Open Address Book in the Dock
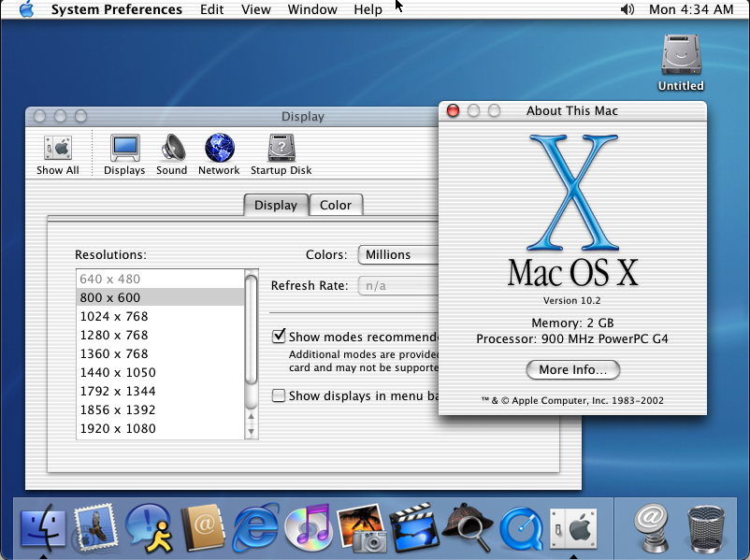750x560 pixels. click(203, 528)
